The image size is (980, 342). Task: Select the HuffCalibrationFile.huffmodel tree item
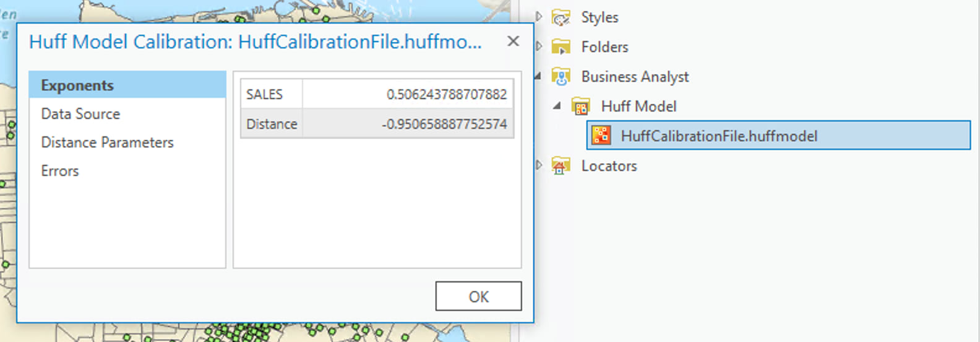pyautogui.click(x=719, y=136)
